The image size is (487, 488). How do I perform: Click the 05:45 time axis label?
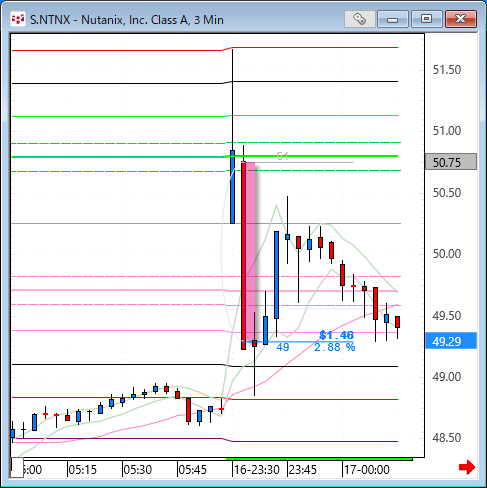[x=192, y=470]
